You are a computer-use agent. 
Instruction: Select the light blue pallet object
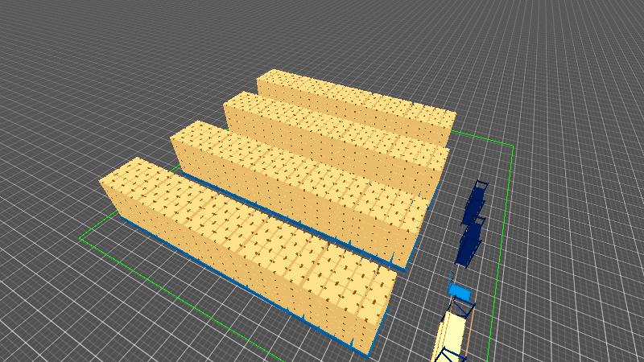pyautogui.click(x=459, y=290)
